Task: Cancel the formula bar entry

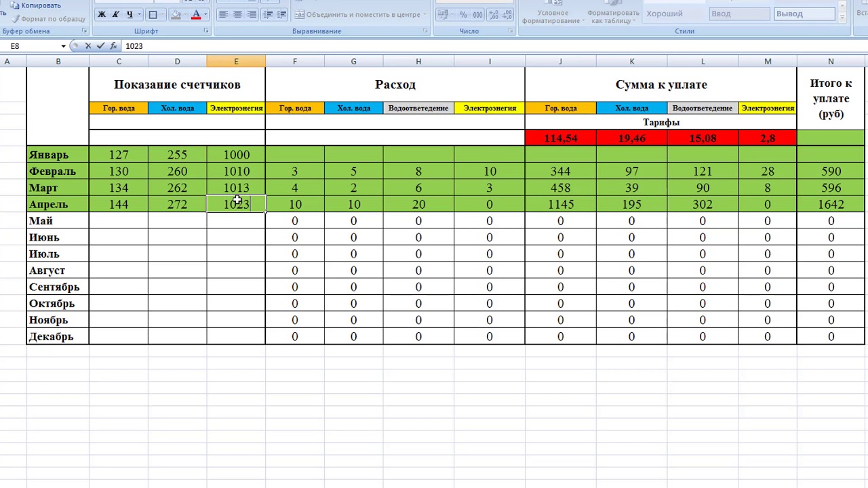Action: coord(88,46)
